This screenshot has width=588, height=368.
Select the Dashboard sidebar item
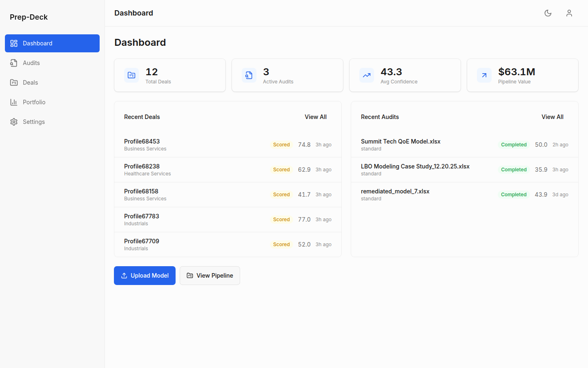tap(52, 43)
